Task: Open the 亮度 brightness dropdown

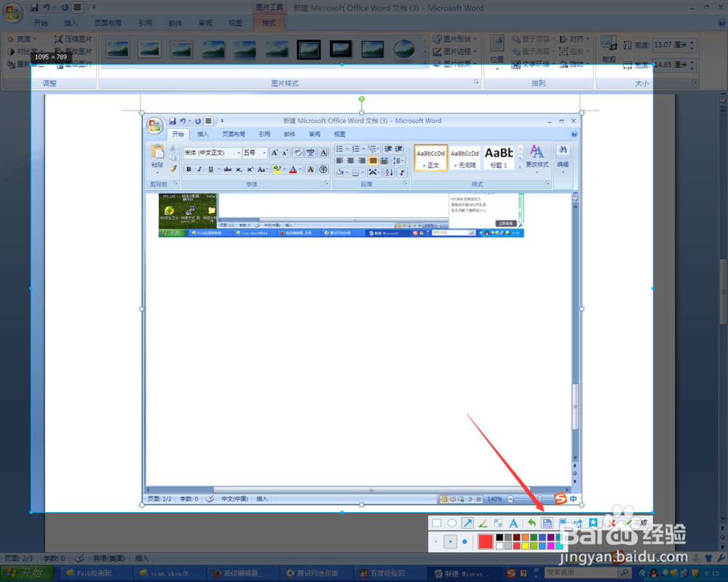Action: (22, 39)
